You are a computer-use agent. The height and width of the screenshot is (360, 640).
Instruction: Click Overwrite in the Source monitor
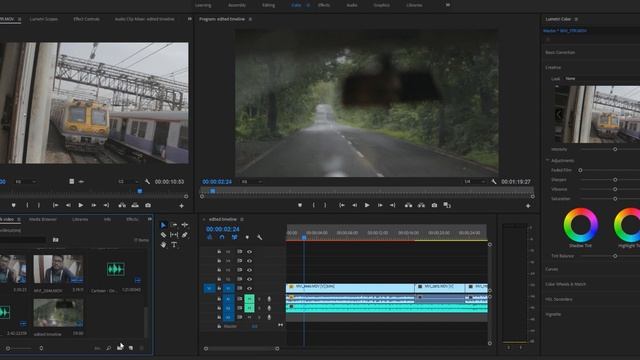tap(135, 205)
